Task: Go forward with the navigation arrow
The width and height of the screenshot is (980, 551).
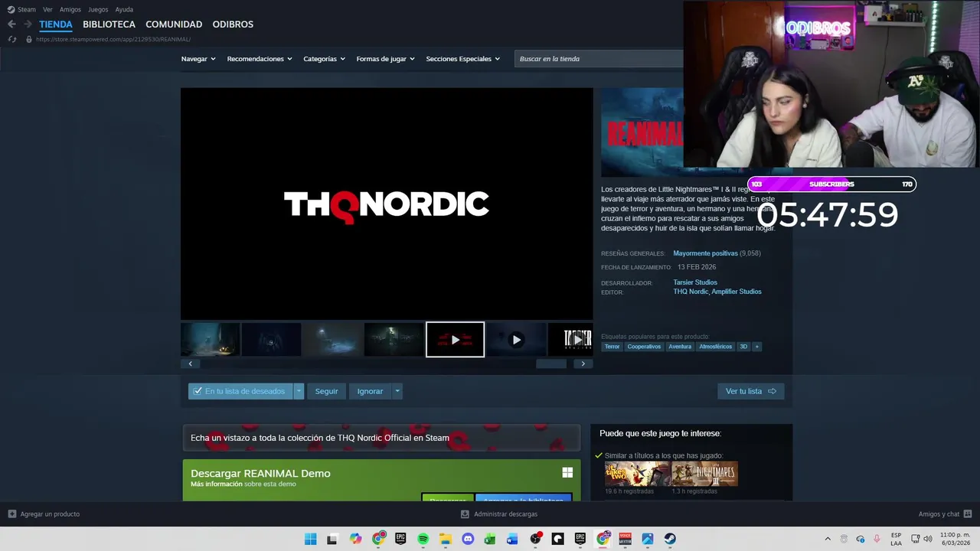Action: (28, 24)
